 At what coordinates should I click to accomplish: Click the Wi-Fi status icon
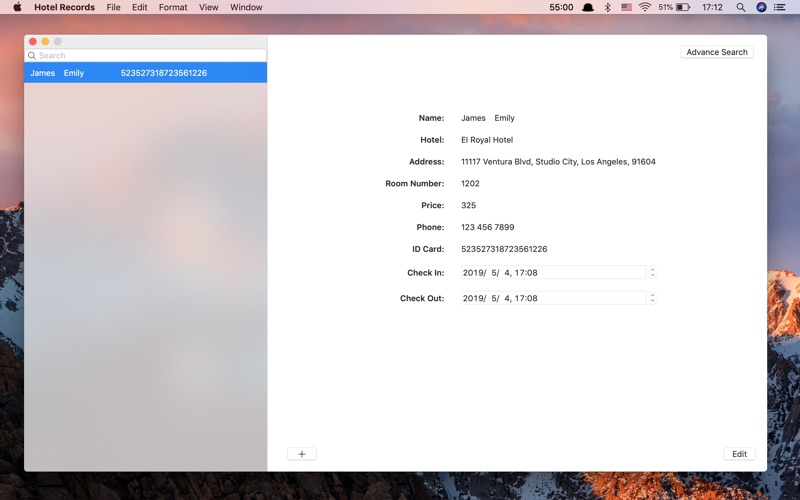point(645,7)
